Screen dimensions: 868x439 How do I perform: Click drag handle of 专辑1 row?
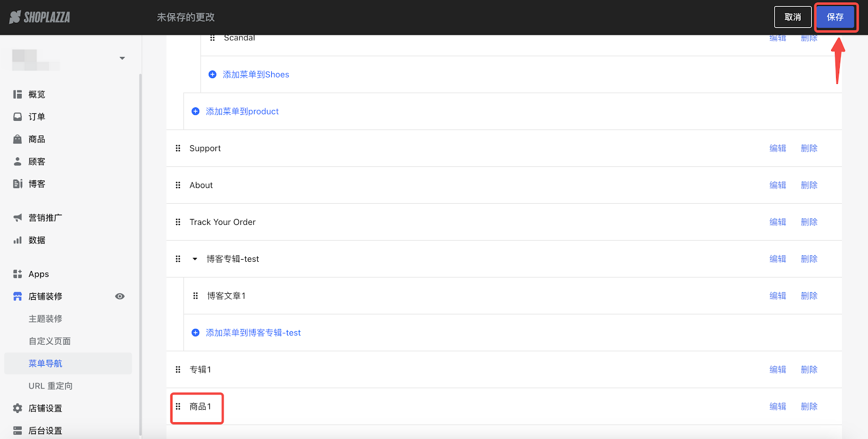[178, 369]
